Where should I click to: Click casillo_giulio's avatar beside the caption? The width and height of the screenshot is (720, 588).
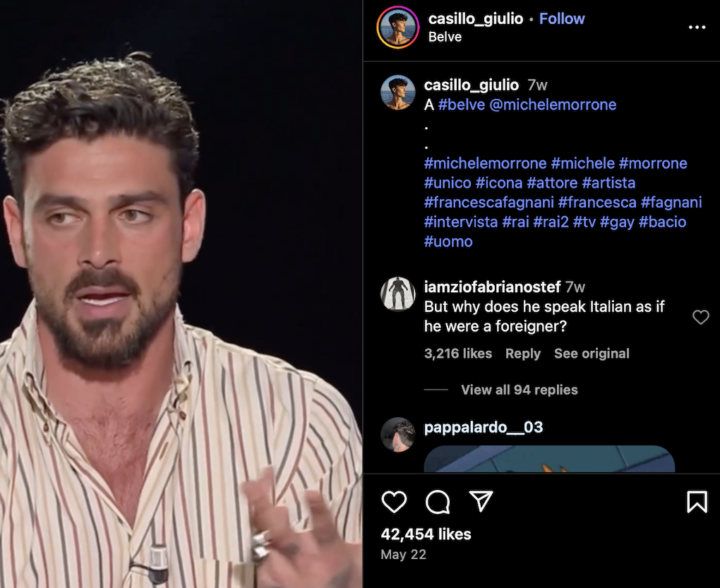[397, 92]
